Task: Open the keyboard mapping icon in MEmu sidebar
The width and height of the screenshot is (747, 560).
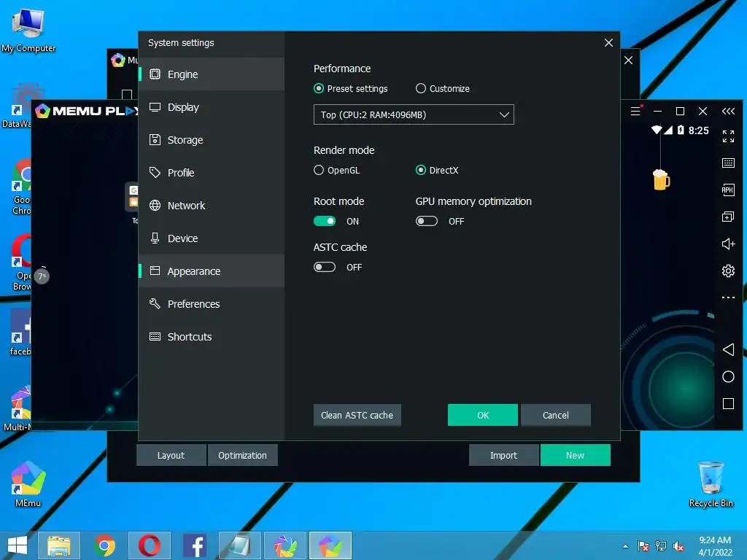Action: [728, 163]
